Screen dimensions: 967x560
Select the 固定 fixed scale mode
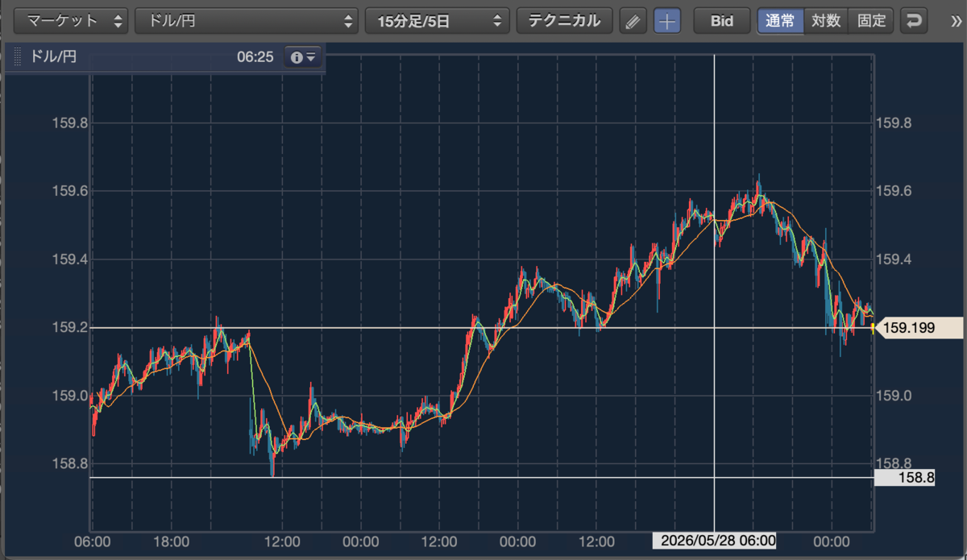[871, 21]
